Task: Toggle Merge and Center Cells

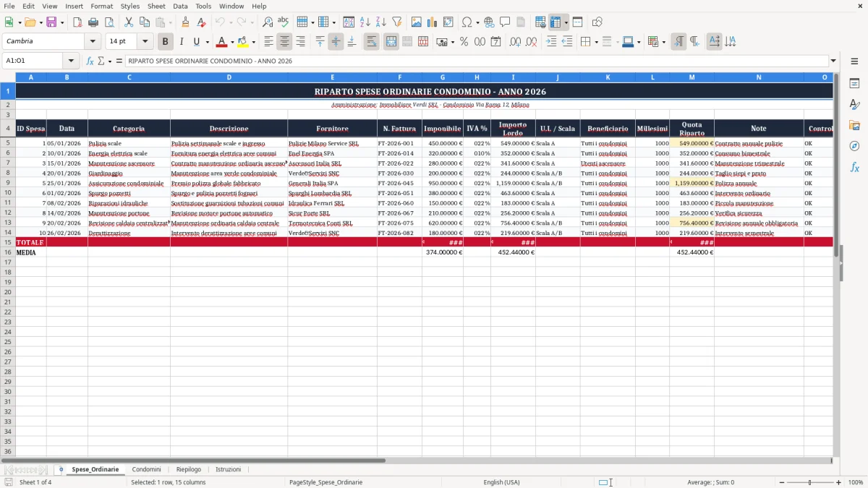Action: 391,42
